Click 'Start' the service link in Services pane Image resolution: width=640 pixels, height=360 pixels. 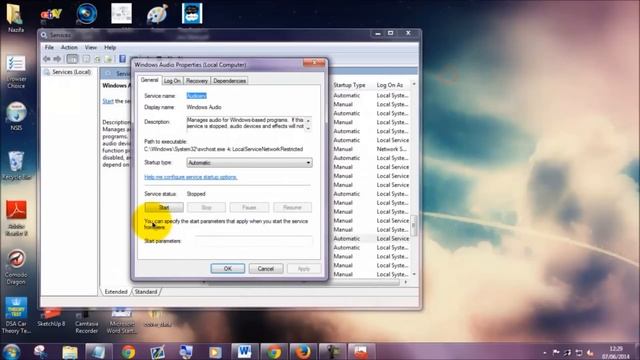[108, 101]
